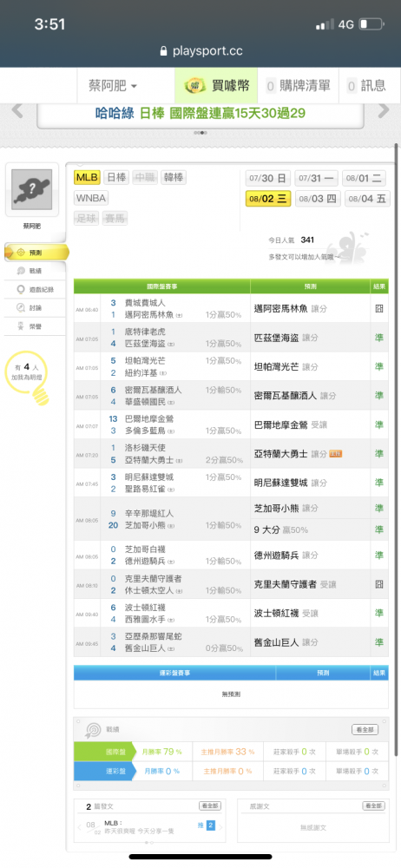Click the 囧 result for 克里夫蘭守護者
Screen dimensions: 401x868
click(x=379, y=584)
